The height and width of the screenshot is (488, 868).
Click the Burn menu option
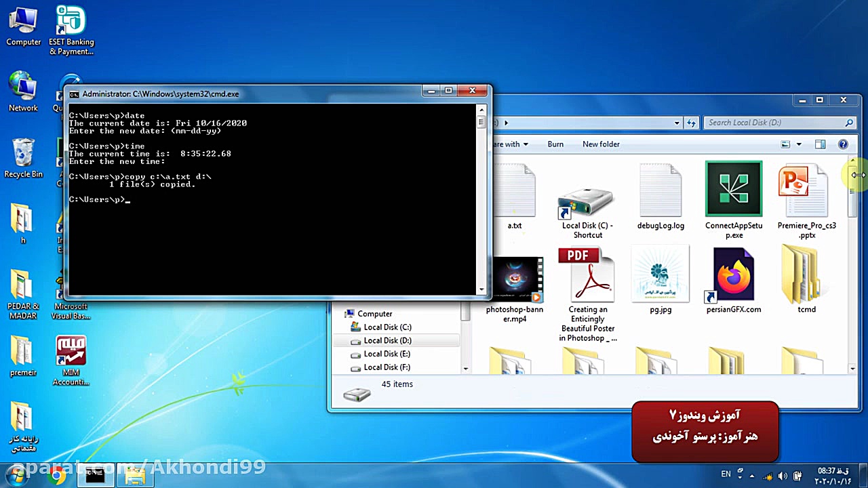click(x=555, y=144)
